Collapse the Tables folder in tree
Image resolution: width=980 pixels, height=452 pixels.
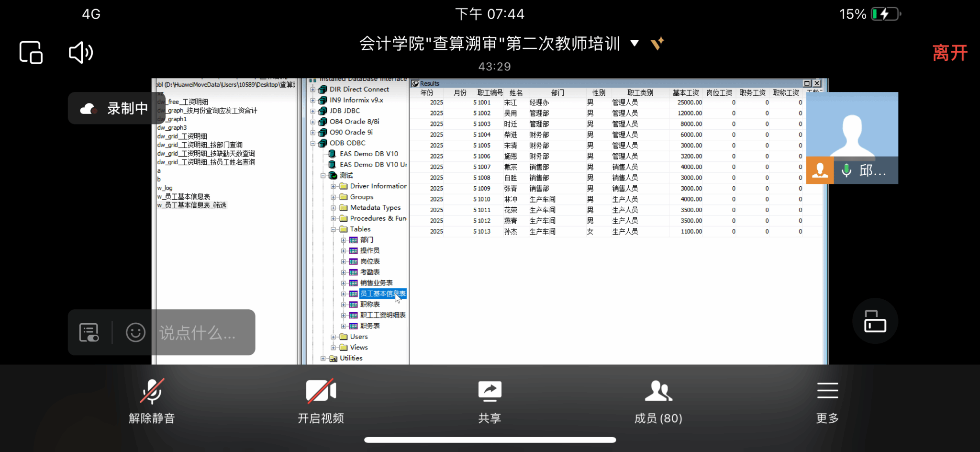pos(334,229)
